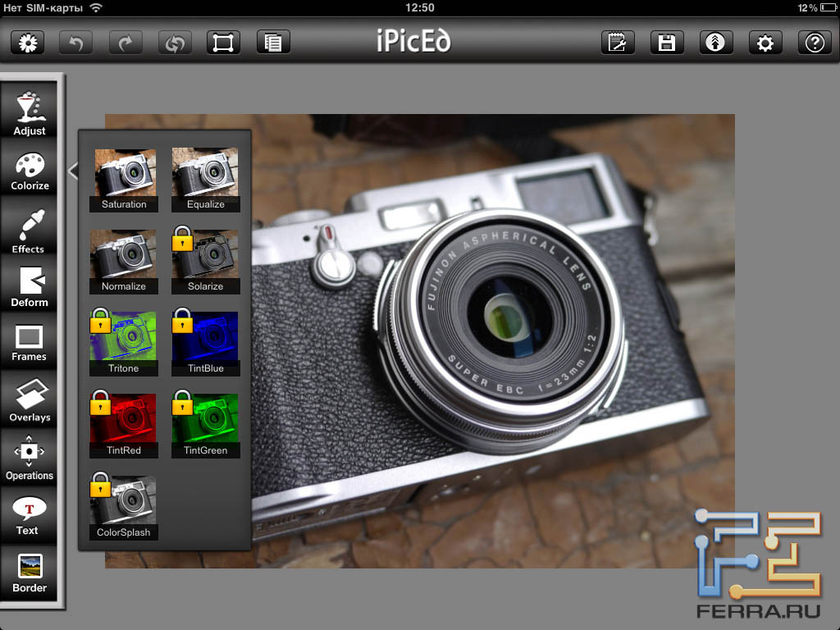
Task: Open the Text tool
Action: [29, 515]
